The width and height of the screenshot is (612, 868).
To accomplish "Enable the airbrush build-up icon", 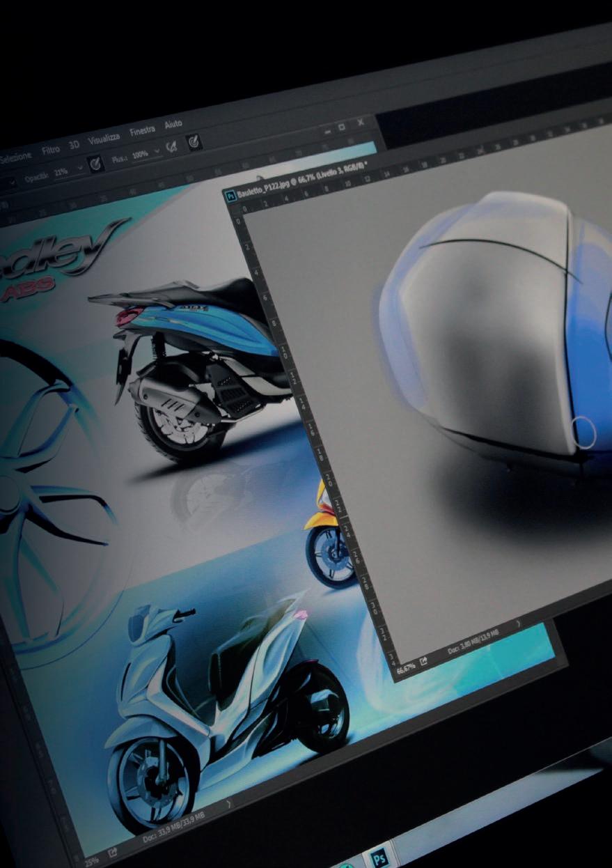I will [171, 148].
